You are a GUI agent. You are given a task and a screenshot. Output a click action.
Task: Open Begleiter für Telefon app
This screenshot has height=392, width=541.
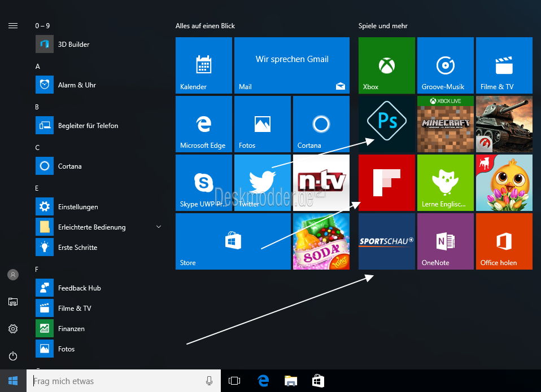[98, 125]
